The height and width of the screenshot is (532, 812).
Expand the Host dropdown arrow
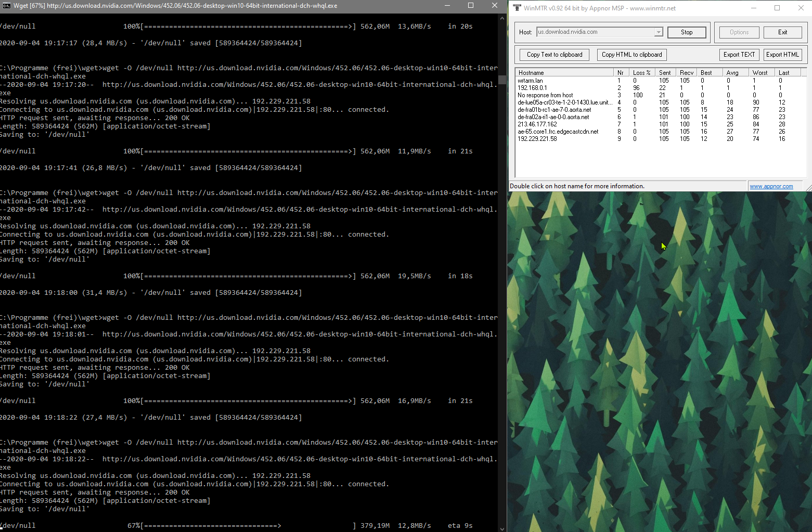point(658,32)
